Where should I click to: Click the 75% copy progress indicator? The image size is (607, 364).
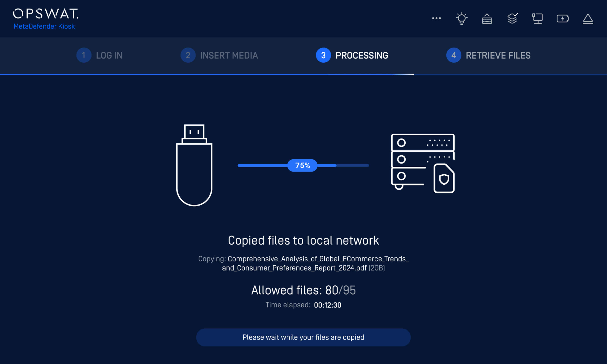(302, 165)
